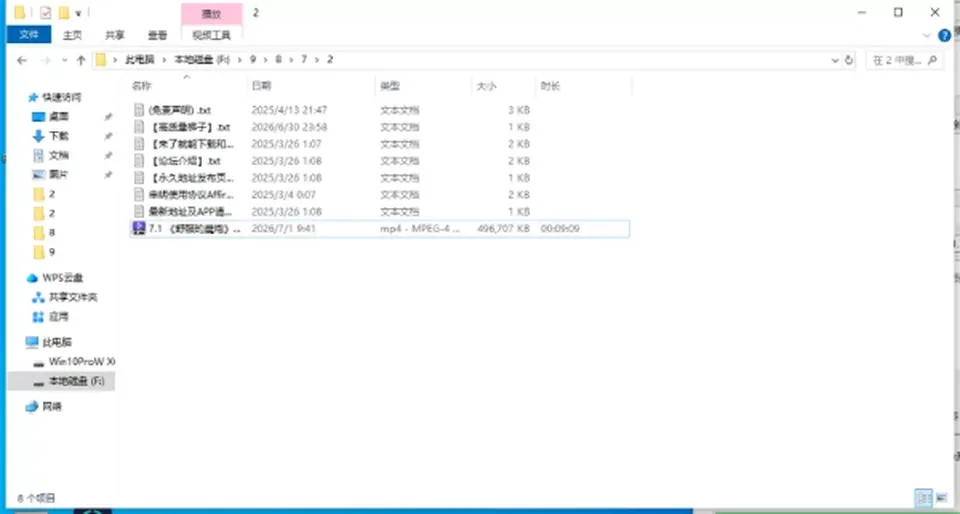Viewport: 960px width, 514px height.
Task: Click the 00:09:09 duration cell
Action: coord(560,229)
